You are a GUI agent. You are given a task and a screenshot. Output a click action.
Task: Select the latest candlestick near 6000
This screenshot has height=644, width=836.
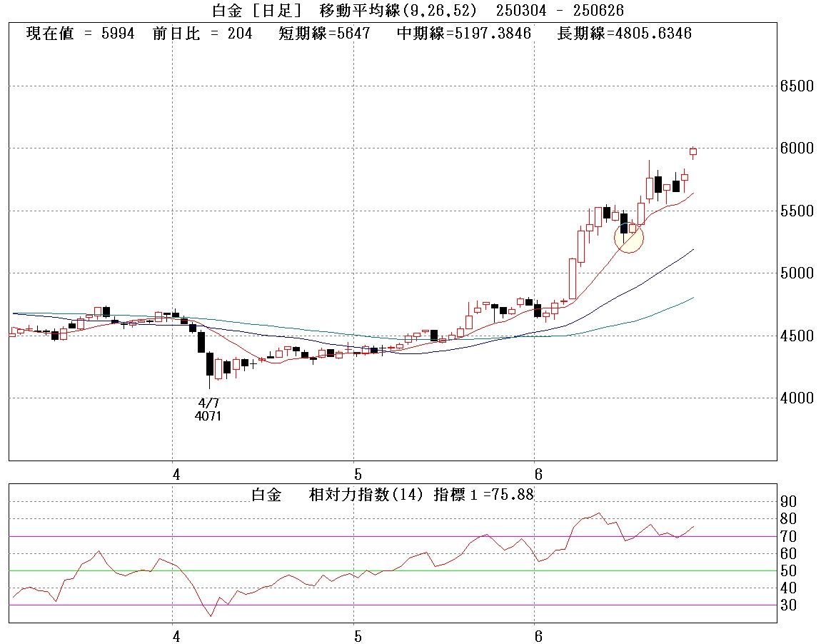pyautogui.click(x=693, y=151)
